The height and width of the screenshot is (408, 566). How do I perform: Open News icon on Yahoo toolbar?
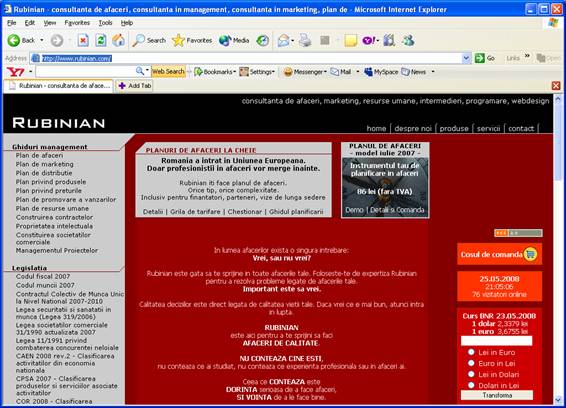[406, 72]
